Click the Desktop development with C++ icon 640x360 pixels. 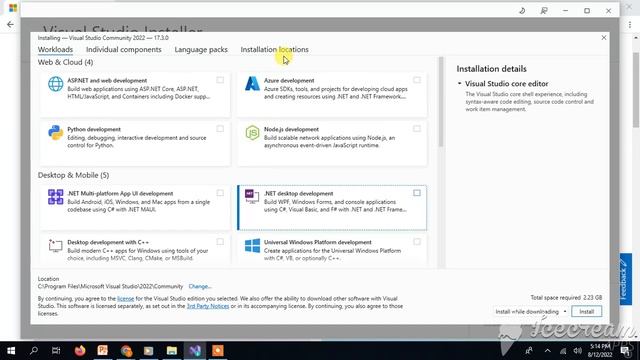point(56,246)
